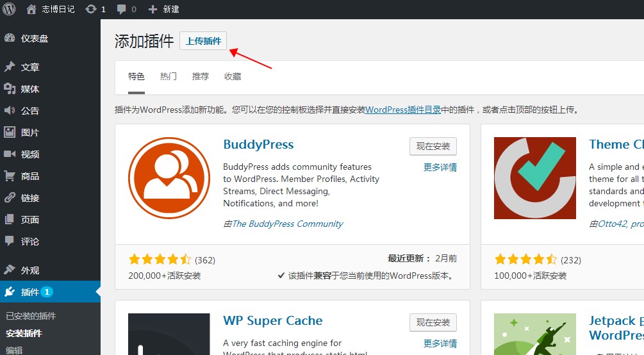Open the Otto42 author link

(x=613, y=224)
